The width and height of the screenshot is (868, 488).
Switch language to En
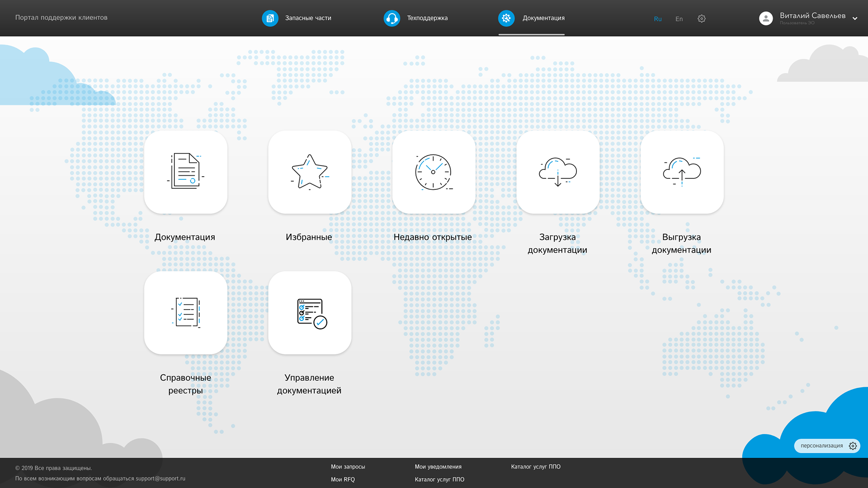click(x=679, y=19)
